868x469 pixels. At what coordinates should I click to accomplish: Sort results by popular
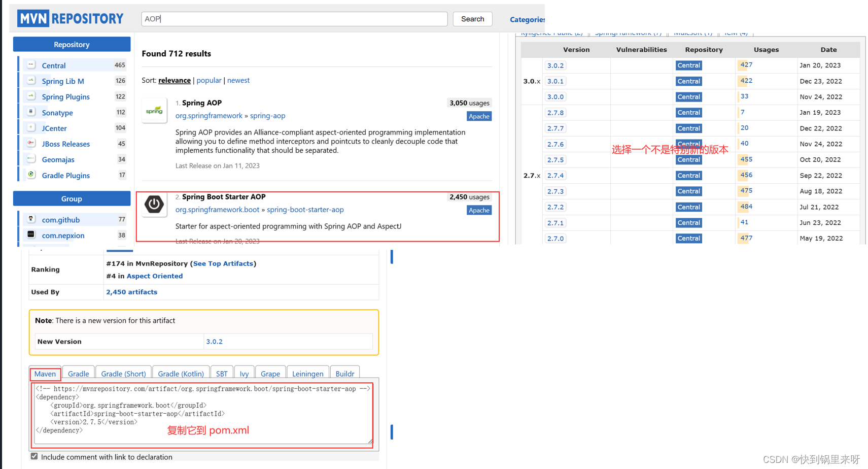tap(209, 80)
